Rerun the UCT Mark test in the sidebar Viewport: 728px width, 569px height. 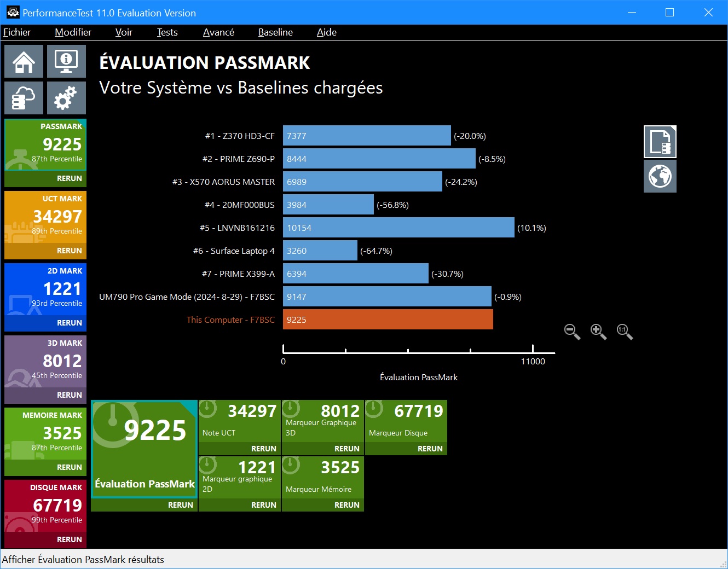[69, 251]
